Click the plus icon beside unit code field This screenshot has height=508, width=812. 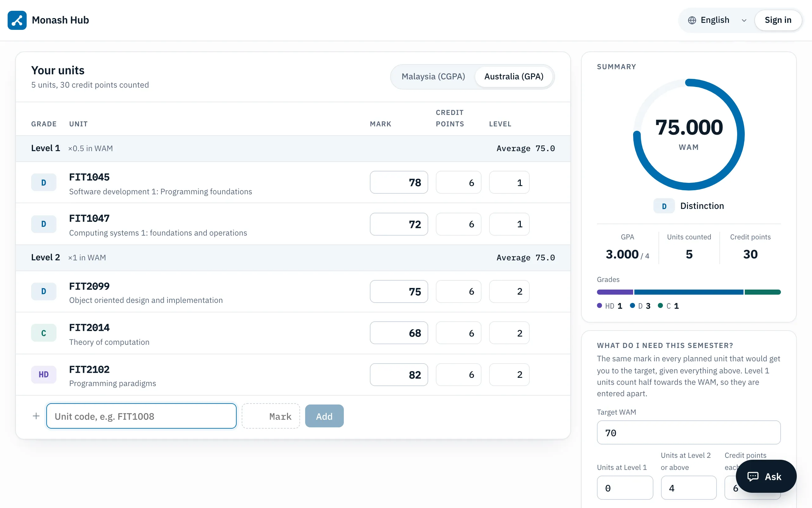36,416
